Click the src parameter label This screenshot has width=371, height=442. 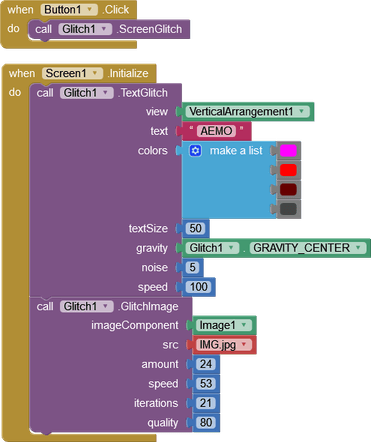[x=170, y=345]
